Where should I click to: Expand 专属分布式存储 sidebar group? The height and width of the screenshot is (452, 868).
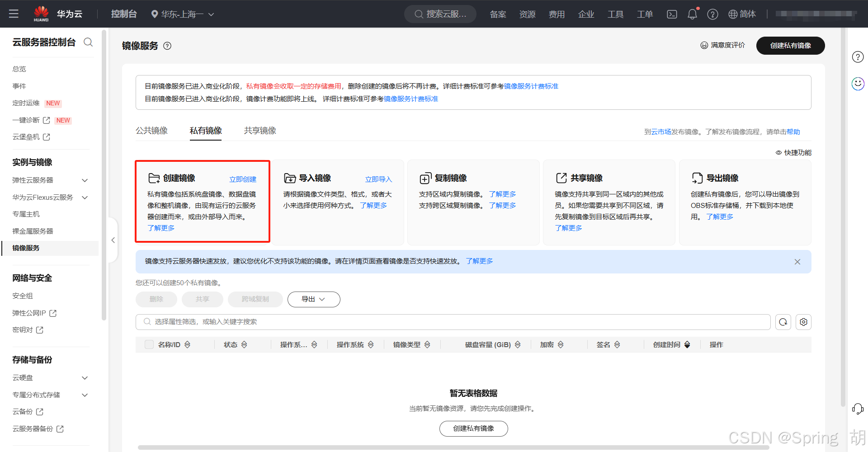click(x=85, y=395)
